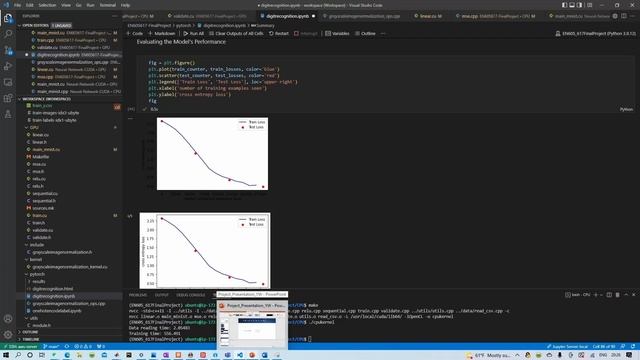Open the Help menu
This screenshot has width=640, height=360.
tap(125, 5)
